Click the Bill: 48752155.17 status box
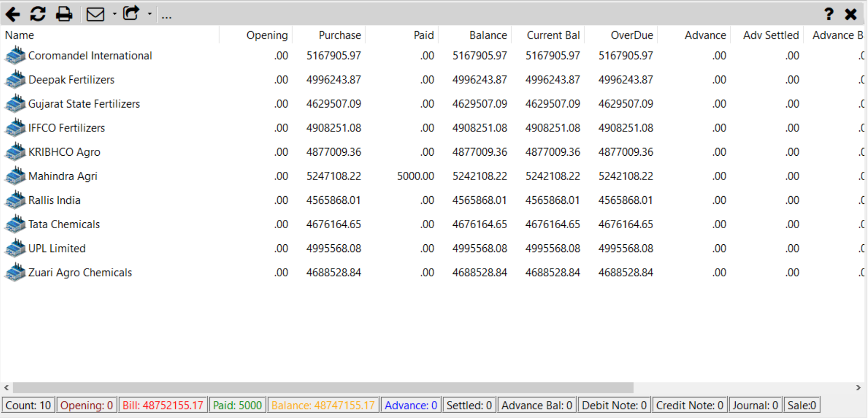The image size is (868, 418). point(163,405)
